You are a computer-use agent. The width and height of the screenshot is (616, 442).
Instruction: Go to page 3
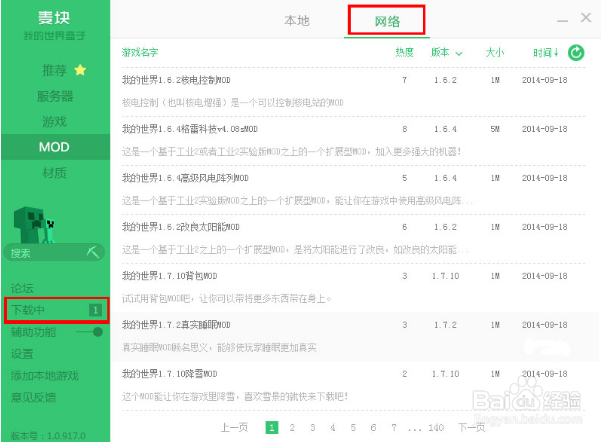click(312, 427)
